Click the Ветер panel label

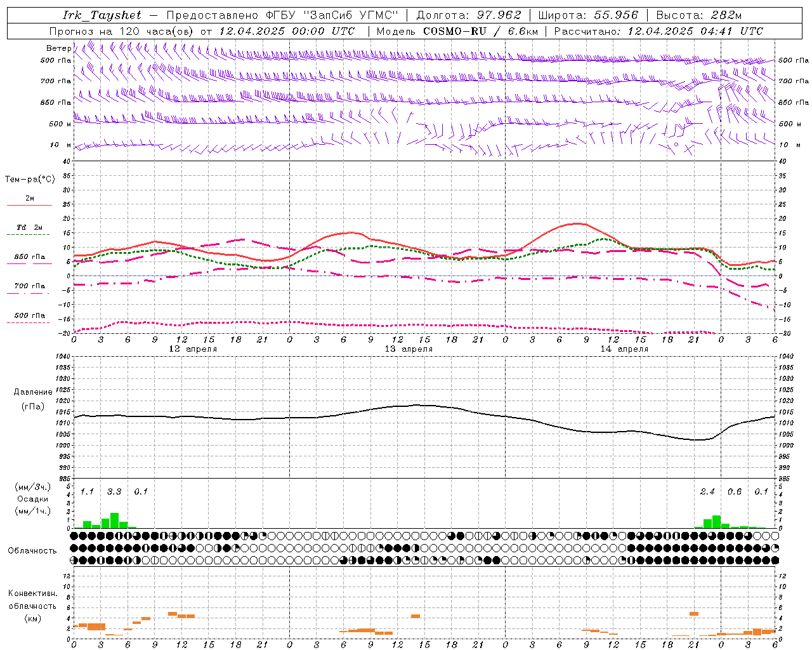point(58,48)
